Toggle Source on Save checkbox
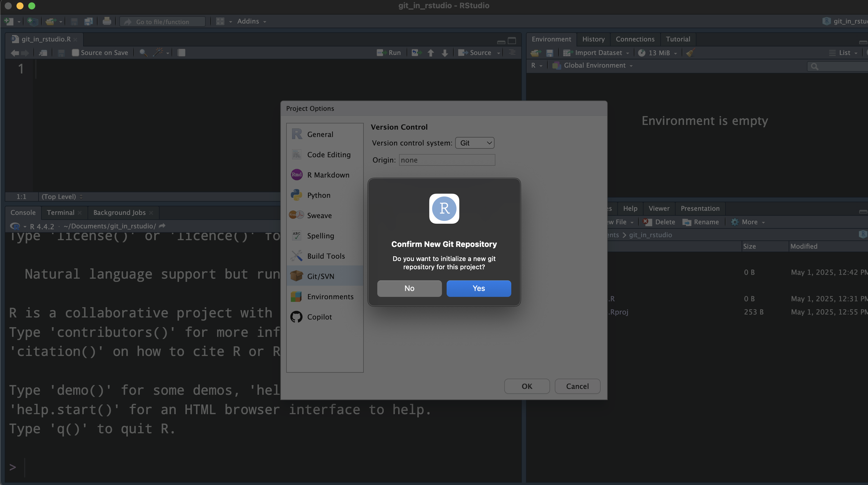The image size is (868, 485). tap(76, 53)
